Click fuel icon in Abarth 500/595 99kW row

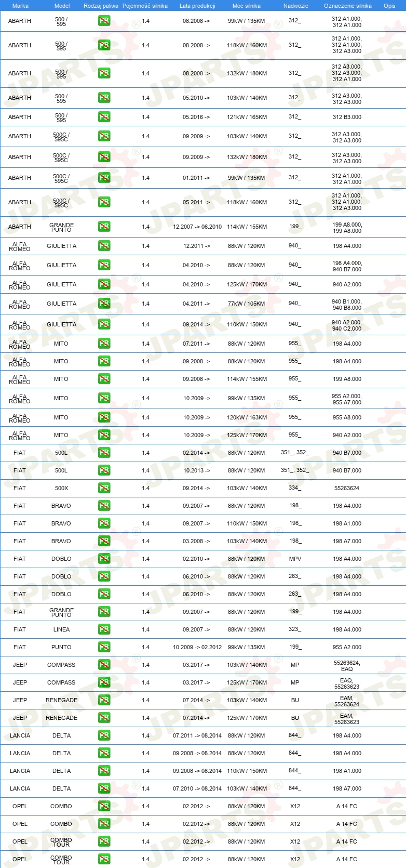(104, 21)
